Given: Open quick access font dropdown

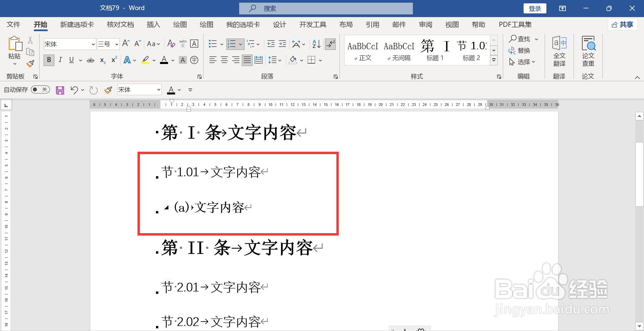Looking at the screenshot, I should tap(159, 90).
